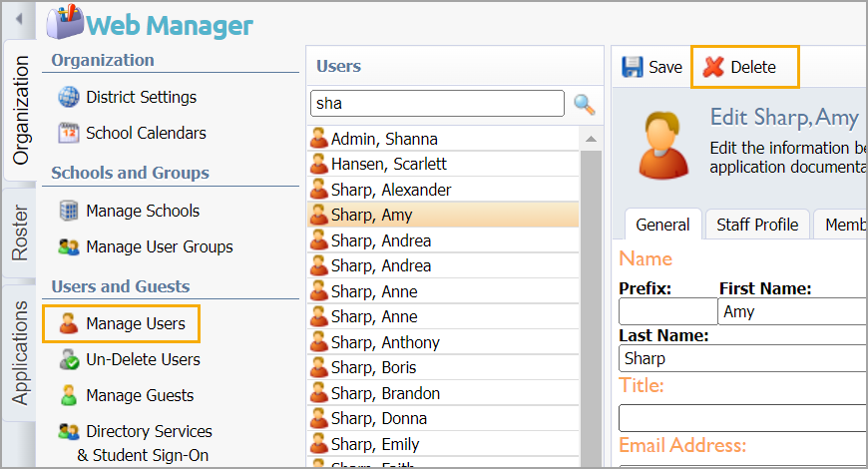This screenshot has height=469, width=868.
Task: Click Directory Services group icon
Action: point(69,431)
